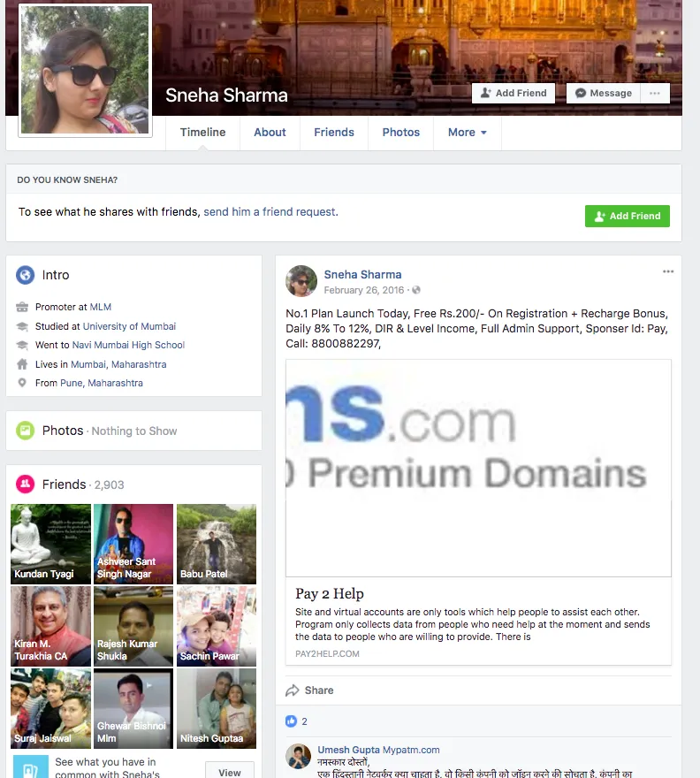Switch to the Timeline tab
The height and width of the screenshot is (778, 700).
coord(203,133)
